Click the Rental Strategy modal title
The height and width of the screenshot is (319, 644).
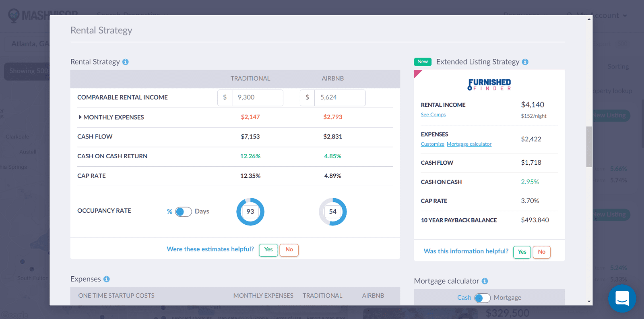(101, 31)
